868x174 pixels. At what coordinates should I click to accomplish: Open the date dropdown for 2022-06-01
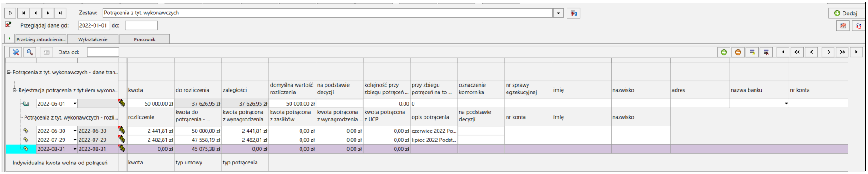point(75,104)
